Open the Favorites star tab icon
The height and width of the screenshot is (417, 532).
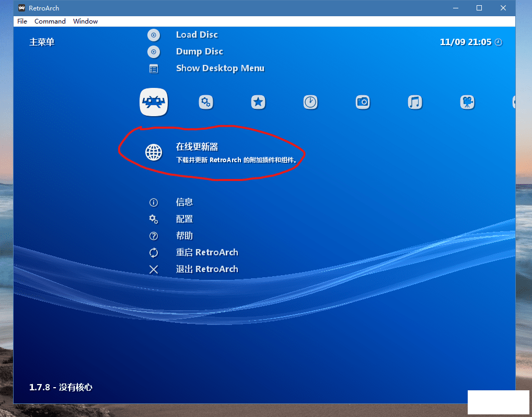pyautogui.click(x=258, y=102)
